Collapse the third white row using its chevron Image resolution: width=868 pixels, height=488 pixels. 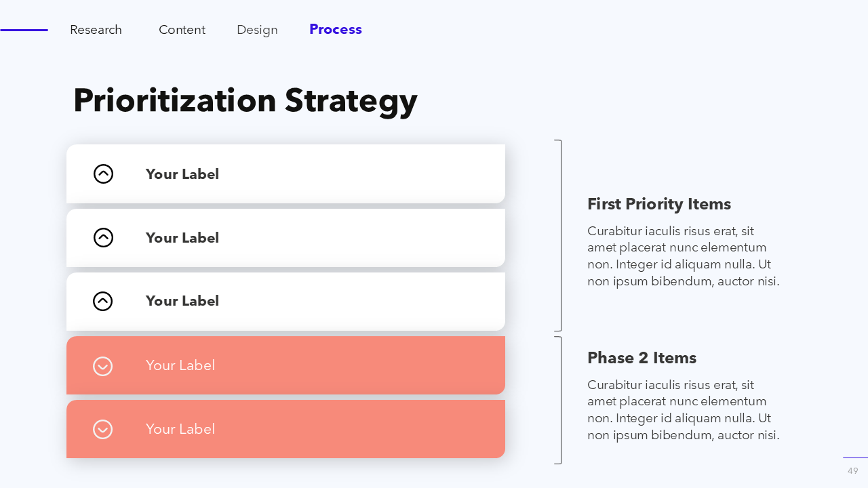[x=103, y=301]
